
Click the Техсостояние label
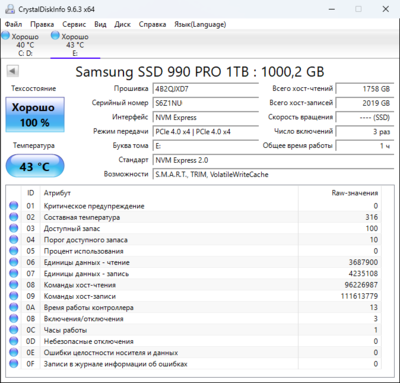click(34, 88)
